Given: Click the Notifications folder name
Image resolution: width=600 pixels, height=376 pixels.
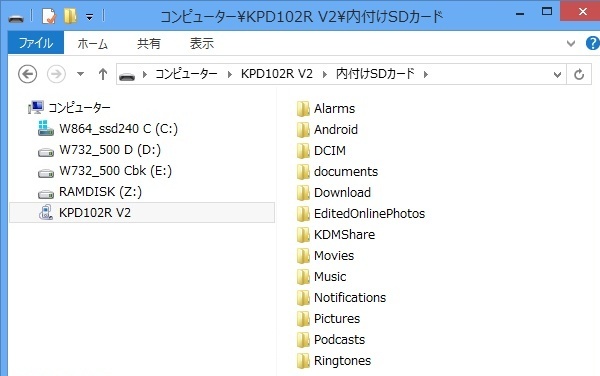Looking at the screenshot, I should click(350, 298).
